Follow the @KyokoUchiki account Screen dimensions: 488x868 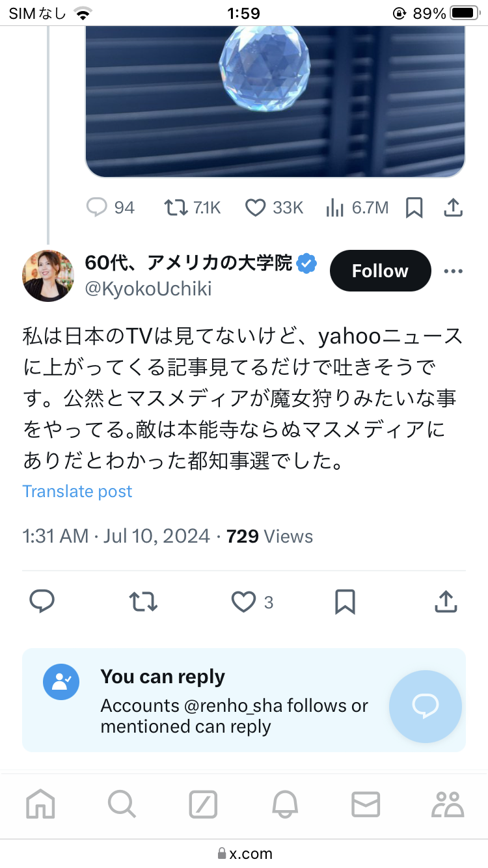pos(380,271)
